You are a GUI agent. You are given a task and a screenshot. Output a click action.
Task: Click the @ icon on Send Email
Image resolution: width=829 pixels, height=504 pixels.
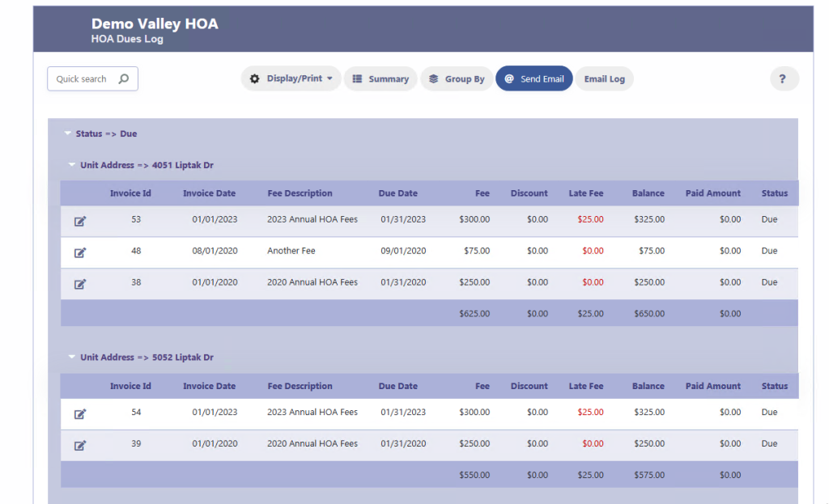(508, 78)
